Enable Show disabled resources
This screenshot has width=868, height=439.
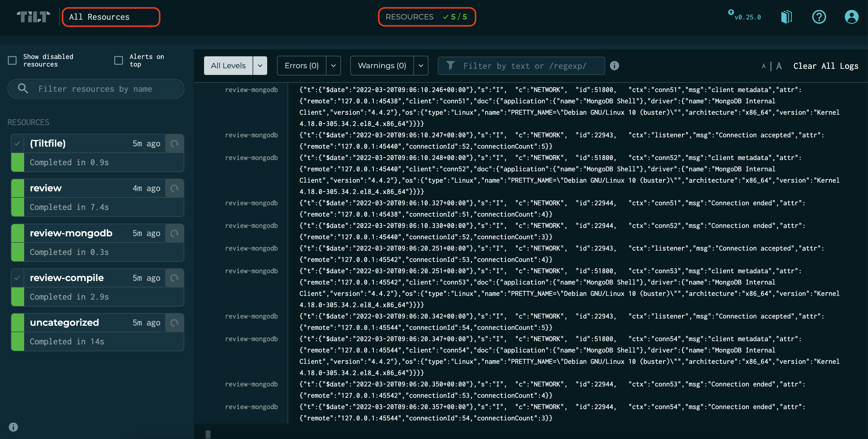pyautogui.click(x=12, y=60)
